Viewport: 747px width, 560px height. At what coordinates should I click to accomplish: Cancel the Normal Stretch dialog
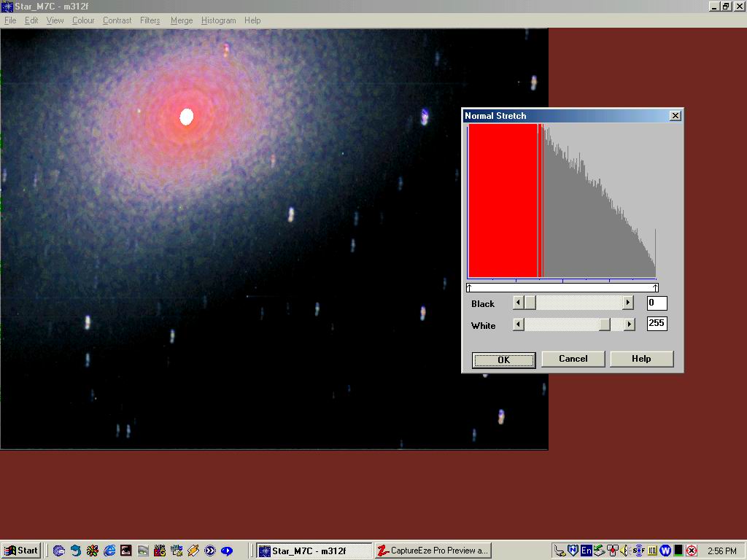coord(573,359)
